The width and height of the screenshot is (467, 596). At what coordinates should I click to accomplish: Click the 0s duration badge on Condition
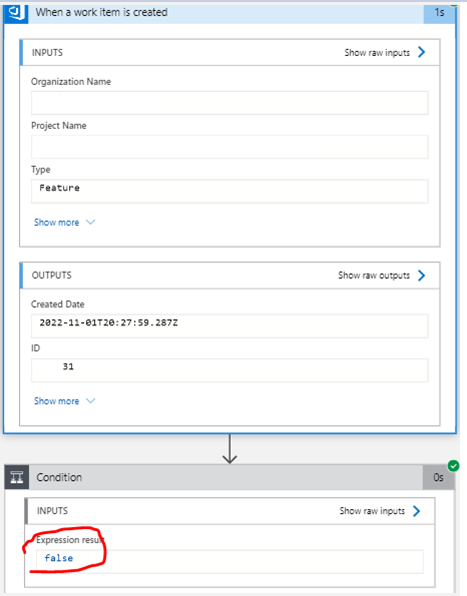438,477
